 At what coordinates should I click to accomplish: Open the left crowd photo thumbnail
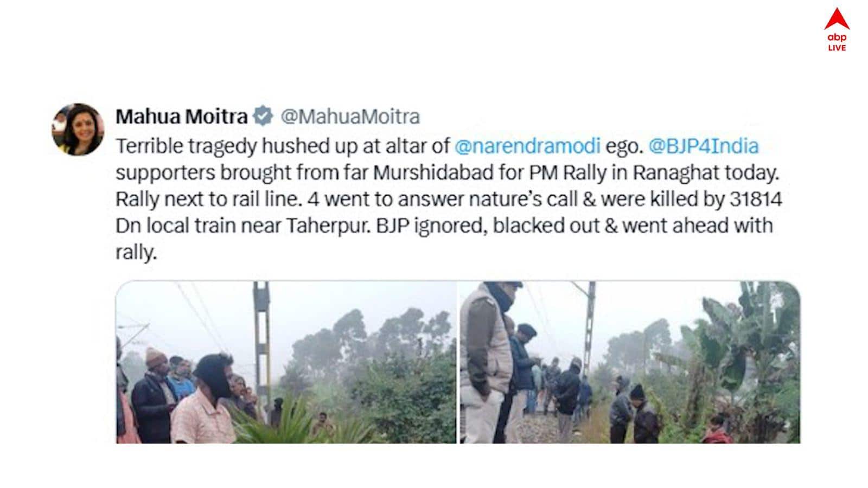[286, 362]
